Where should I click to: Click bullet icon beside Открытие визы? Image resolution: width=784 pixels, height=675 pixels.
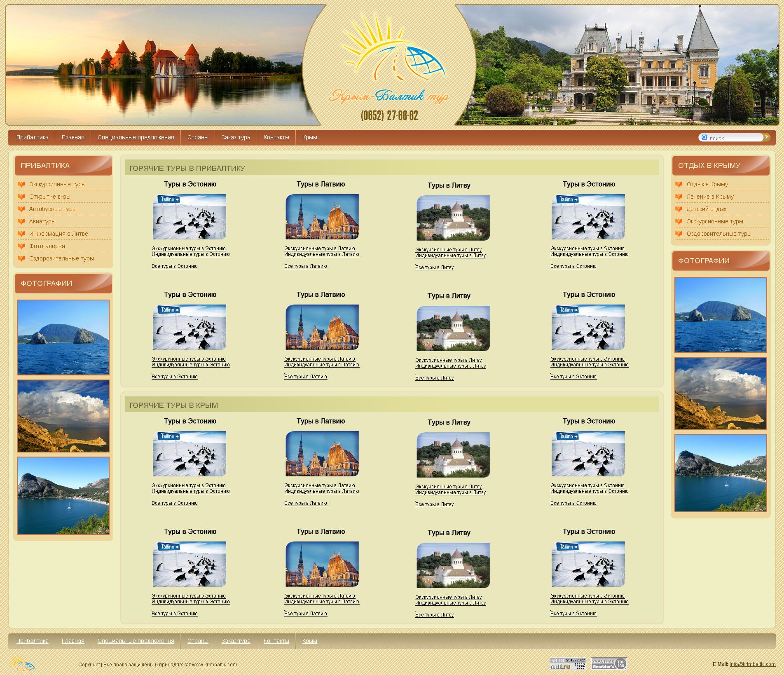pyautogui.click(x=21, y=197)
